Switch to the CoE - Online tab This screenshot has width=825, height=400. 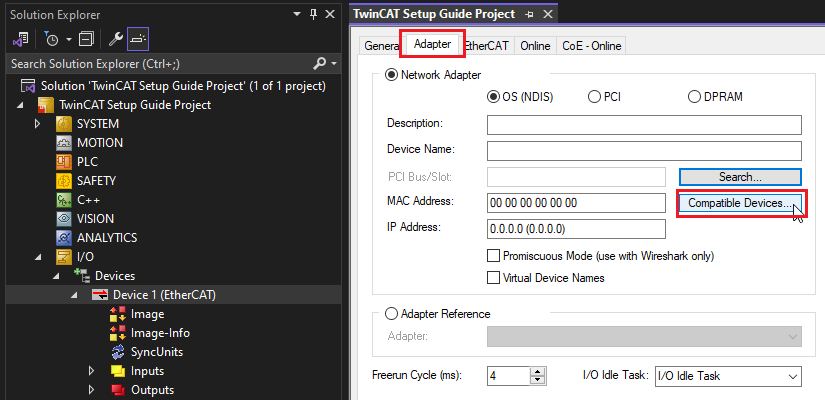coord(591,46)
